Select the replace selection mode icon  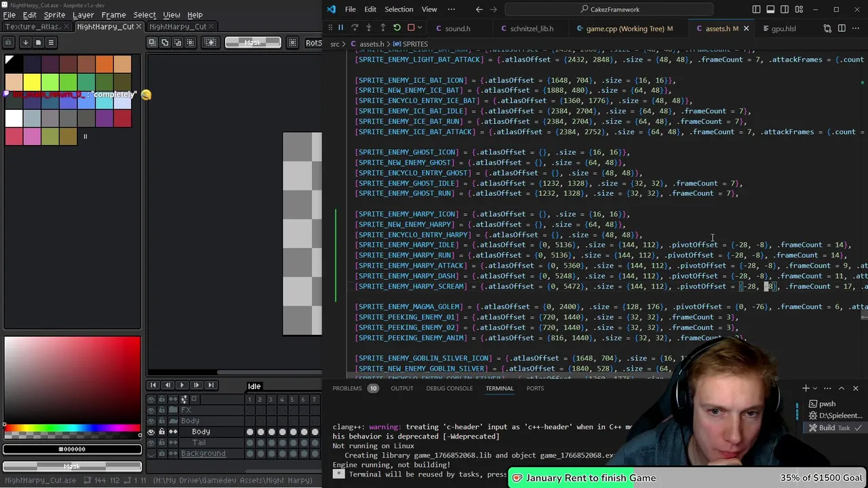click(152, 42)
